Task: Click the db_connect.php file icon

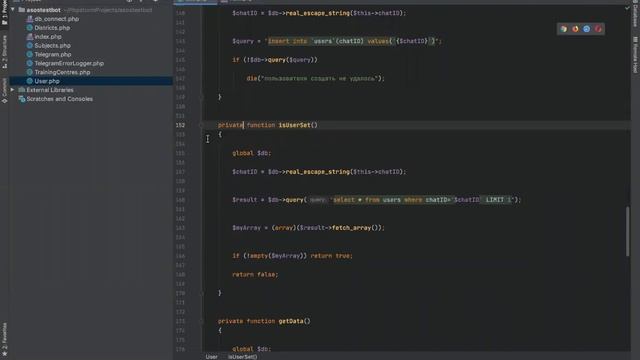Action: tap(29, 19)
